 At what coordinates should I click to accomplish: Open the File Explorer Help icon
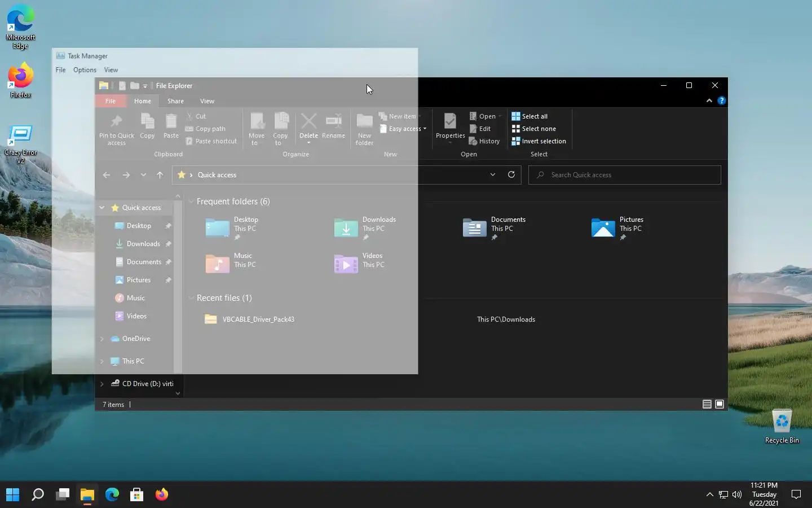click(x=721, y=100)
